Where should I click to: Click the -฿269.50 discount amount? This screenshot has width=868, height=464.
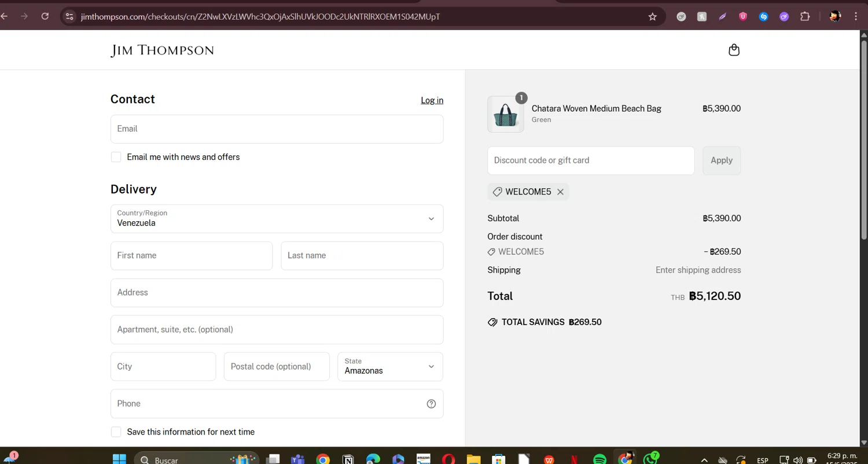722,252
